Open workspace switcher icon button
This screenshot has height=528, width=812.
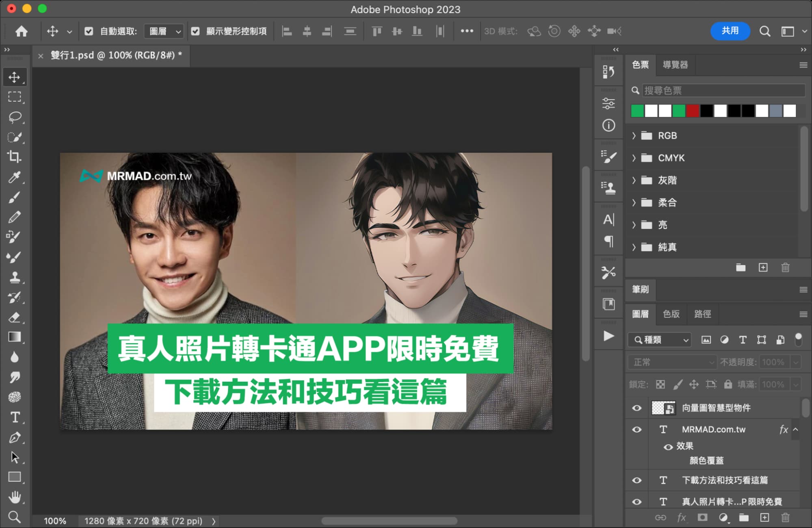[788, 31]
